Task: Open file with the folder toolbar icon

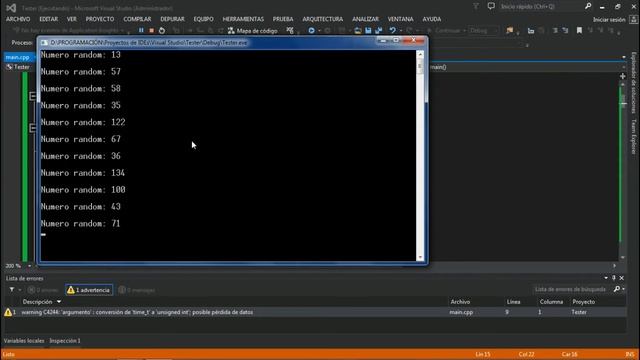Action: (358, 31)
